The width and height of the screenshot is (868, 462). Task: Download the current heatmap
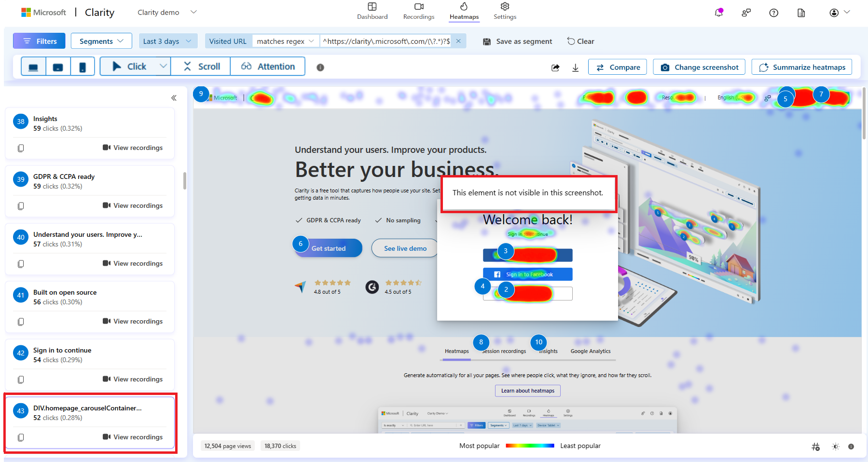pos(575,67)
